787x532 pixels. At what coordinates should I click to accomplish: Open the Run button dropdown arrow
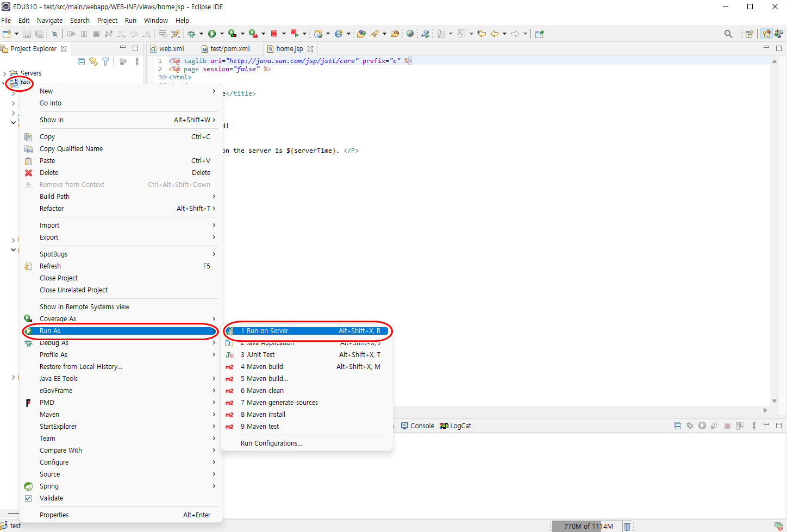click(x=222, y=34)
